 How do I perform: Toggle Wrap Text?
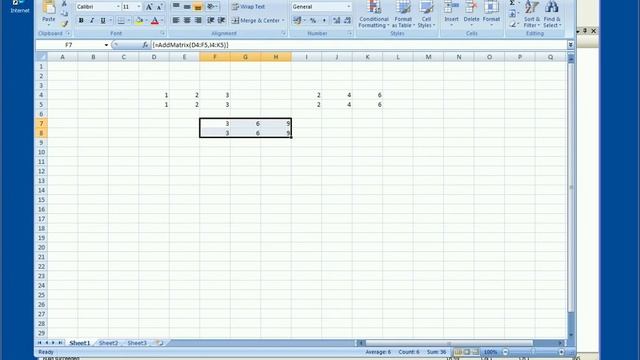click(x=249, y=7)
